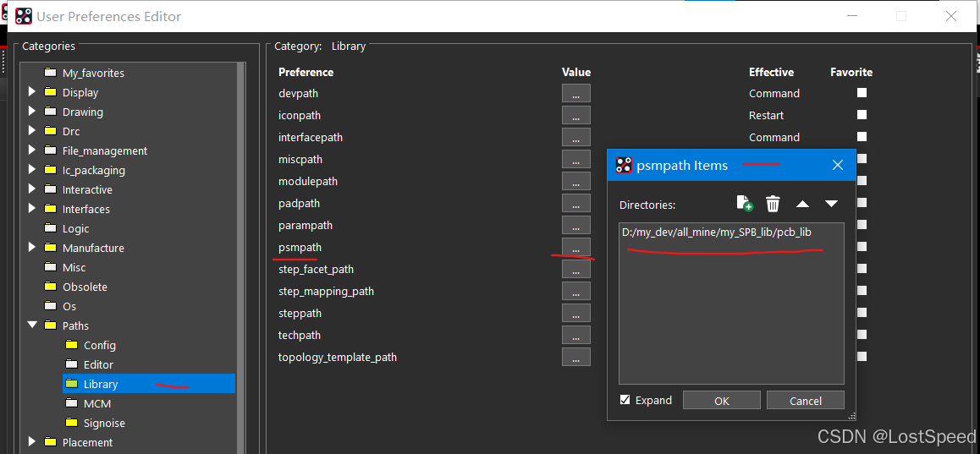This screenshot has width=980, height=454.
Task: Expand the Display category
Action: [32, 92]
